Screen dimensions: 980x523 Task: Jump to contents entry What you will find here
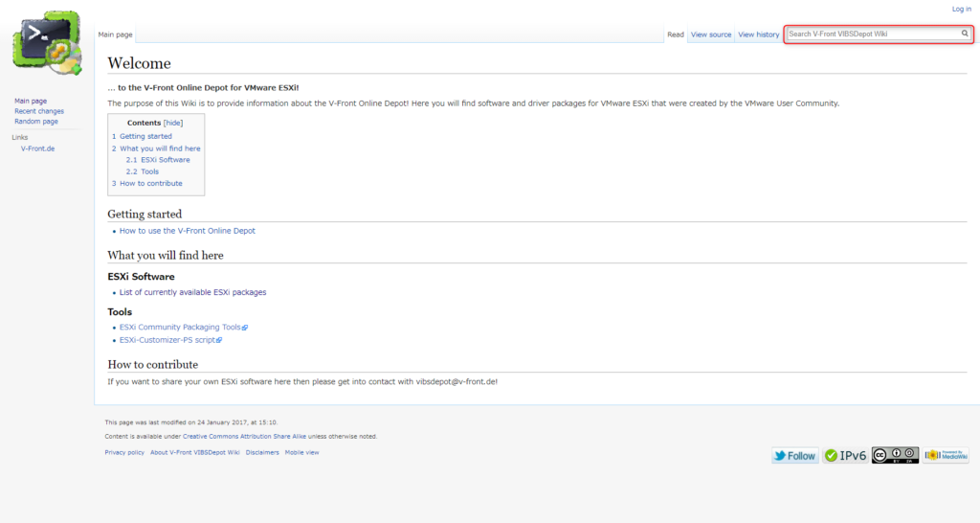(x=156, y=148)
